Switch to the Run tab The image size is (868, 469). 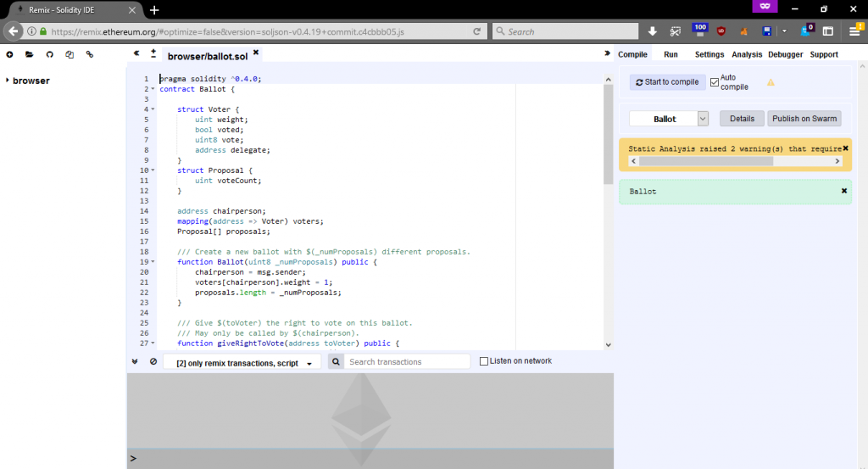click(670, 54)
